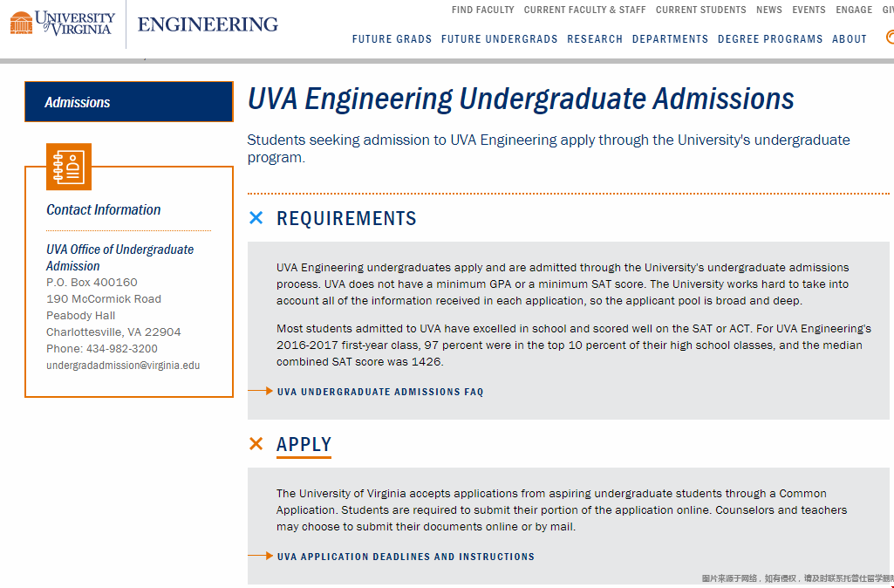Click the arrow beside Admissions FAQ link
Screen dimensions: 894x588
[261, 392]
